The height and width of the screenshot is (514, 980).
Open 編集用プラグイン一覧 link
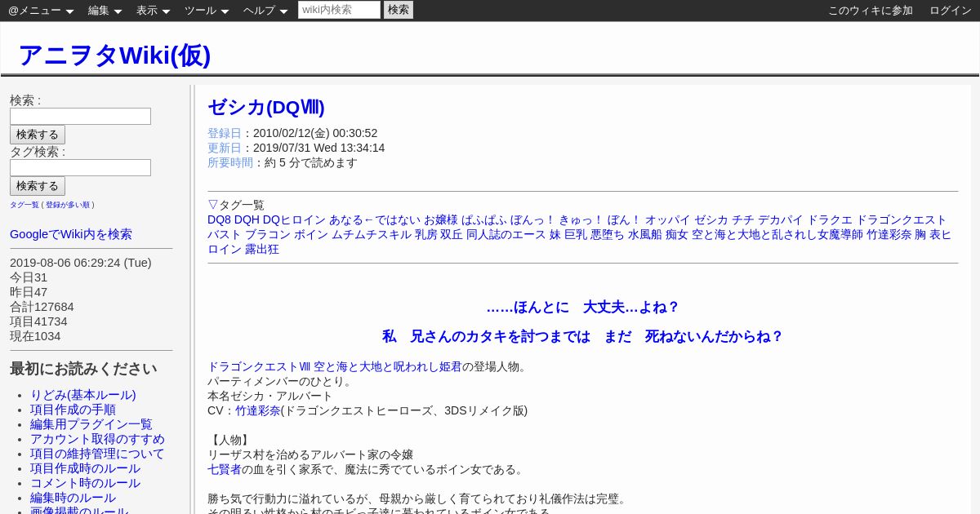click(x=91, y=424)
